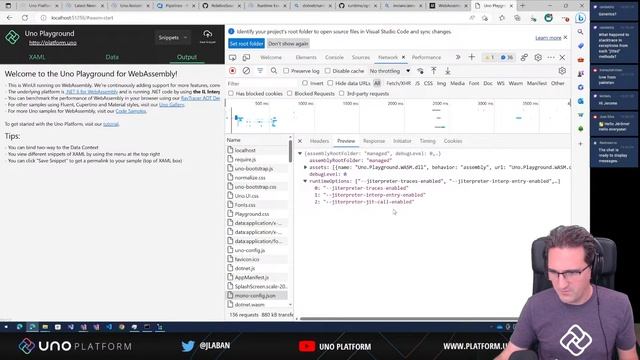Viewport: 640px width, 360px height.
Task: Expand the assets array
Action: pos(305,167)
